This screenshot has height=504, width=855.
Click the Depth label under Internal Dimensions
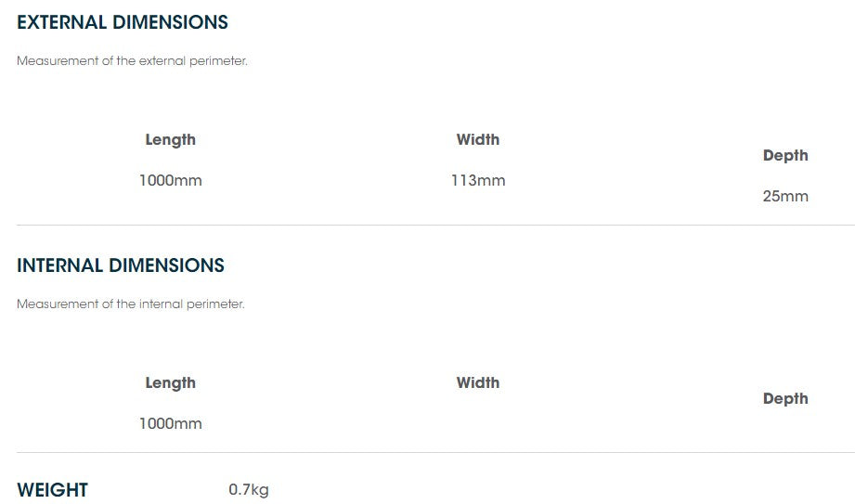[785, 399]
